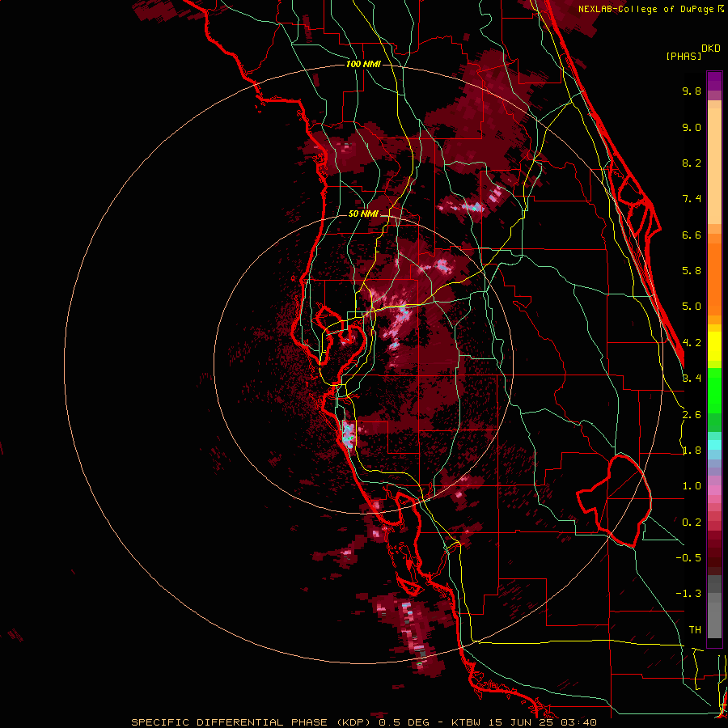Click the 4.2 scale value
728x728 pixels.
692,343
